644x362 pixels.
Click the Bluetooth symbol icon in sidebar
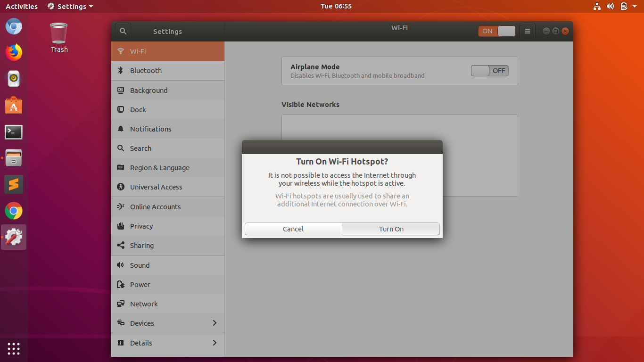(121, 71)
